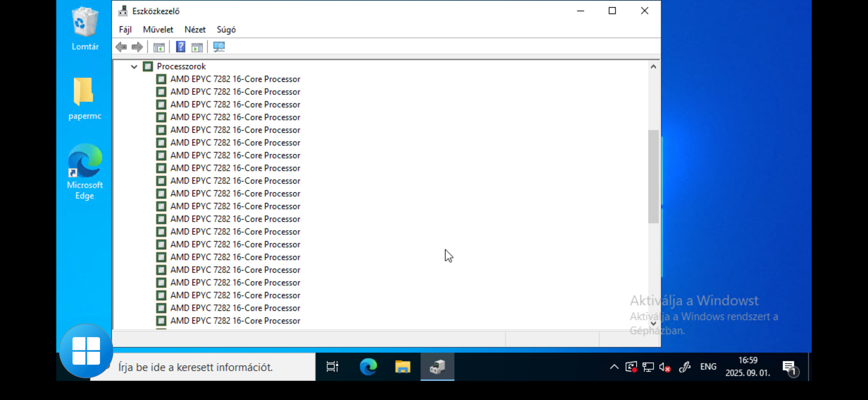Show hidden tray icons chevron
This screenshot has width=868, height=400.
tap(614, 367)
